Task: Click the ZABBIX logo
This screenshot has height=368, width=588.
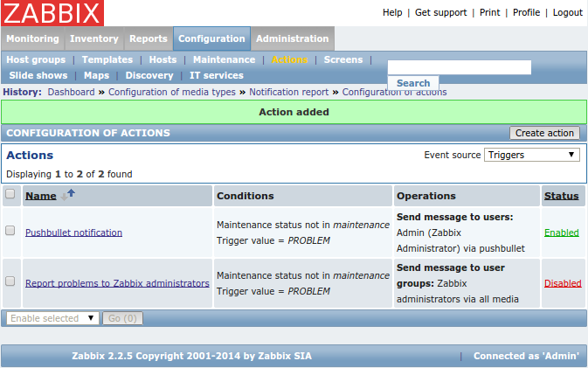Action: [52, 13]
